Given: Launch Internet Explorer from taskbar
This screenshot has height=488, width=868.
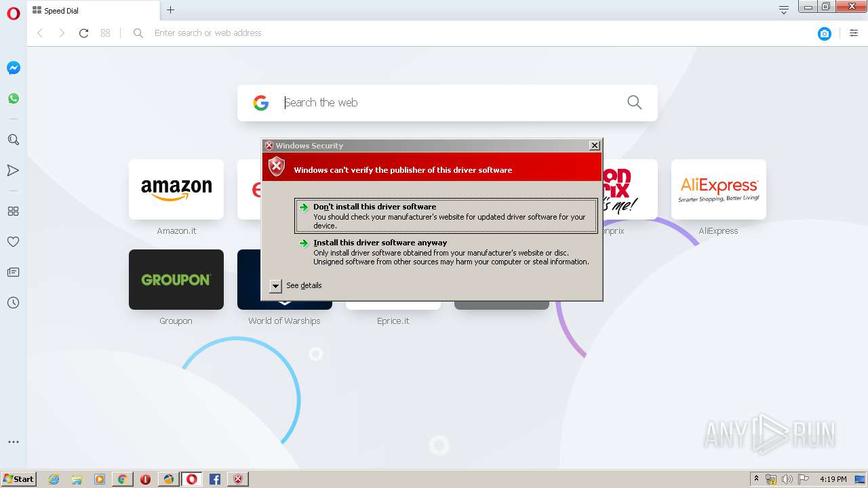Looking at the screenshot, I should [54, 479].
